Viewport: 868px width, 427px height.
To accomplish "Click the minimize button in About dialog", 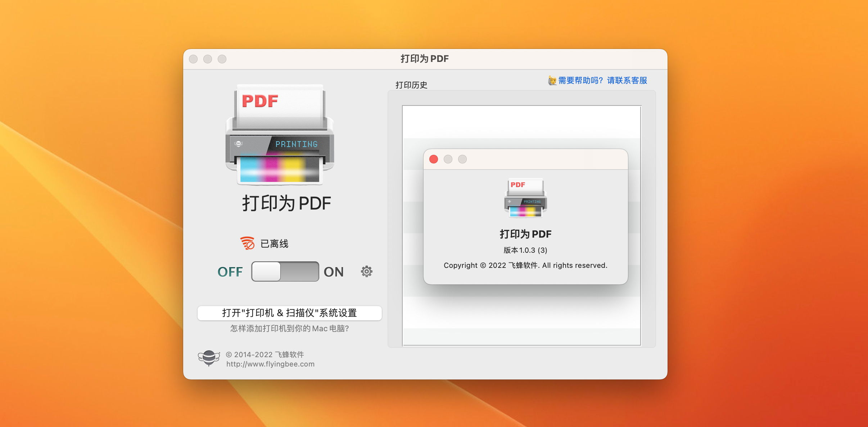I will (448, 159).
